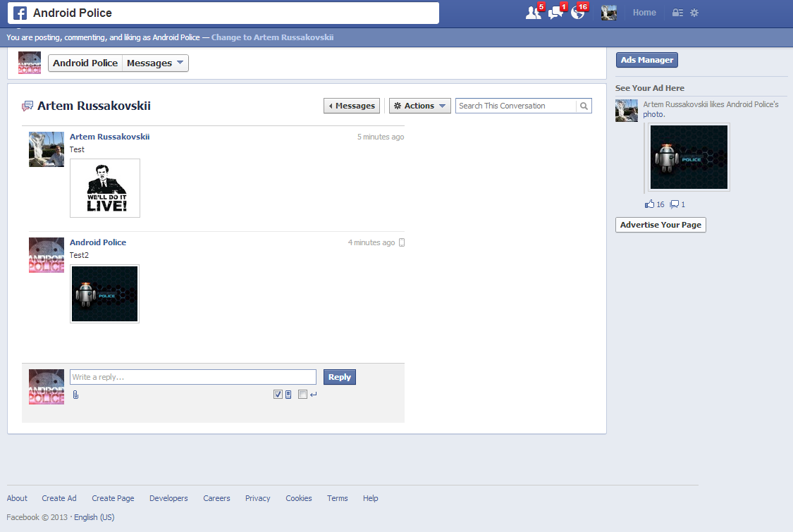This screenshot has width=793, height=532.
Task: Open Android Police sender name link
Action: (x=97, y=242)
